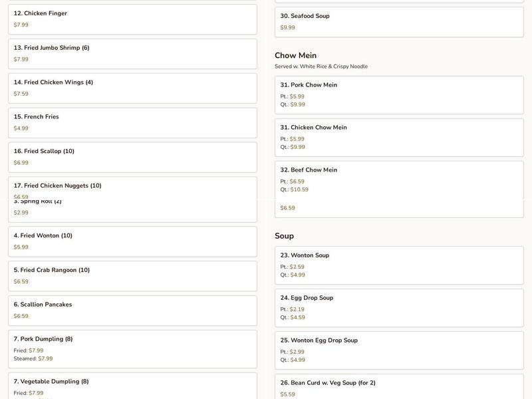
Task: Select Beef Chow Mein item
Action: [399, 180]
